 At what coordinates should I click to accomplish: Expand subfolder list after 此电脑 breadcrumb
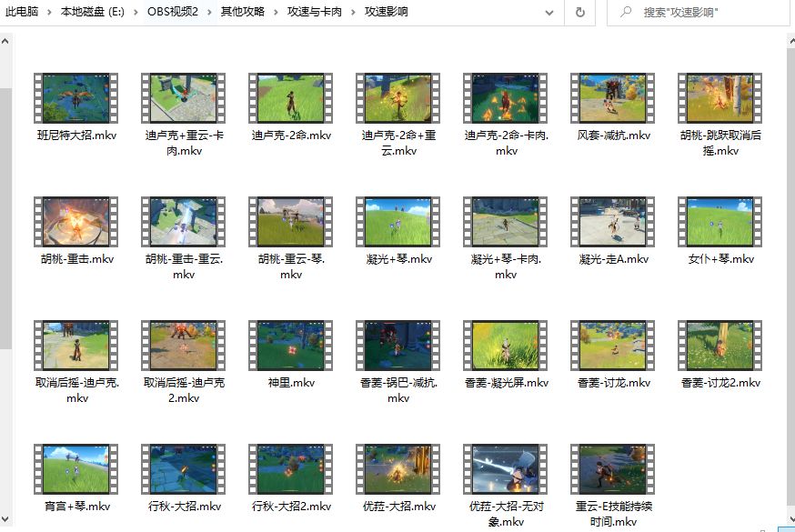pyautogui.click(x=49, y=12)
